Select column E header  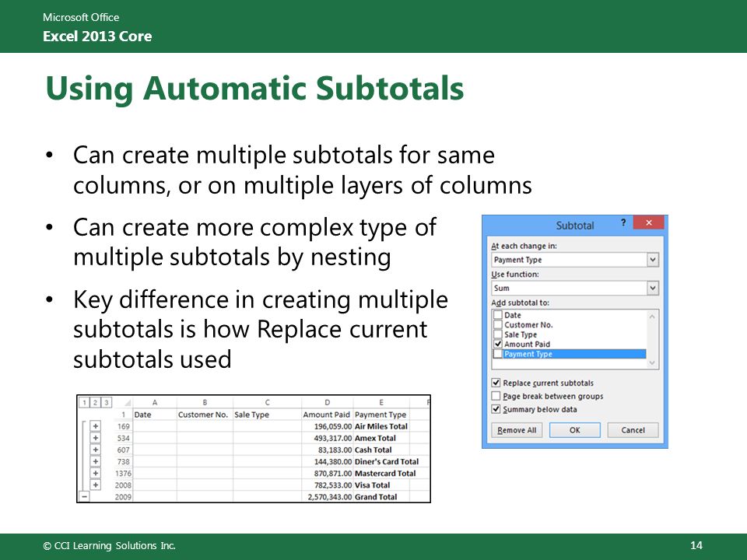click(381, 402)
